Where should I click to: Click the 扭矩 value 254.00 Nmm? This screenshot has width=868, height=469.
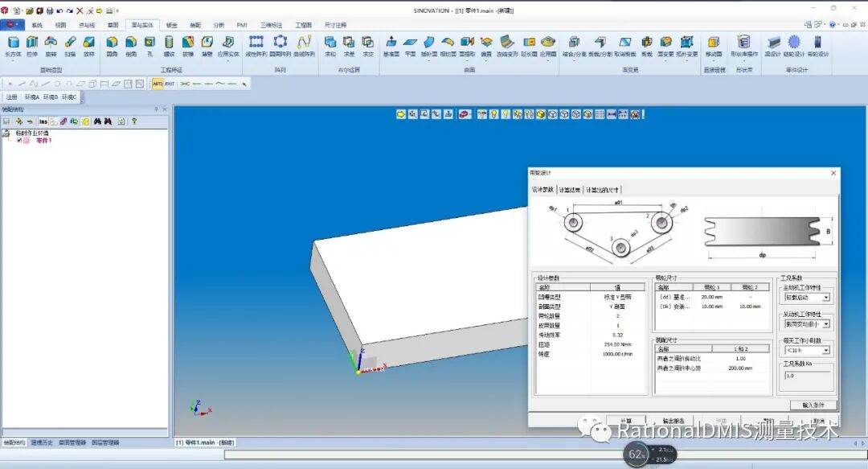(x=617, y=344)
